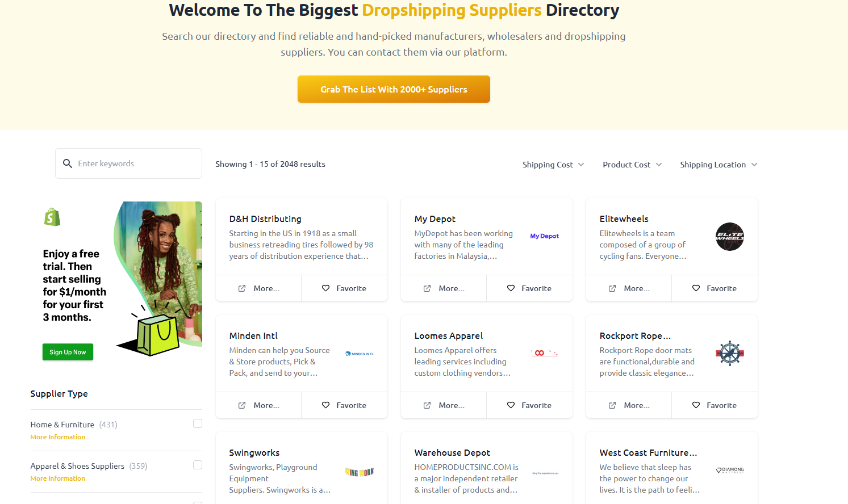Click the Swingworks logo
Screen dimensions: 848x504
[360, 472]
